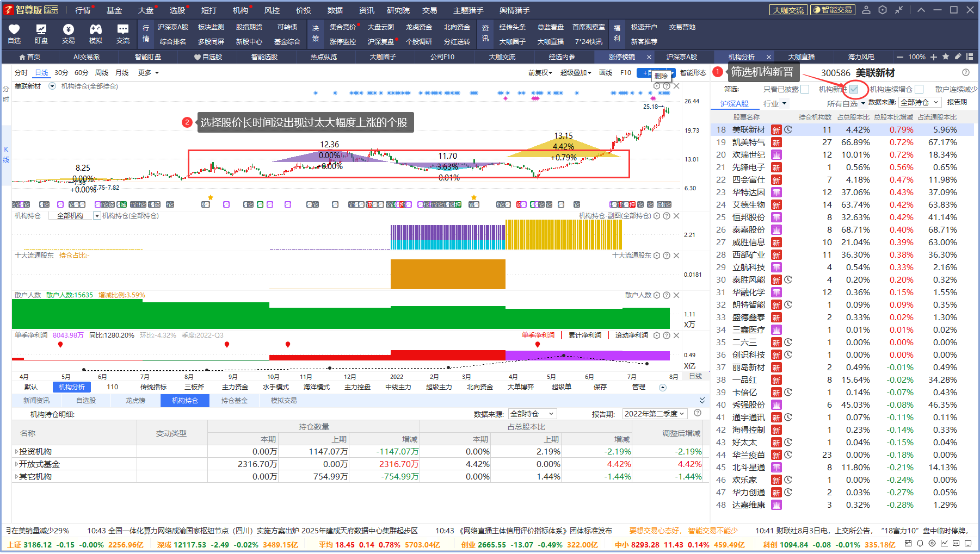Collapse the toolbar with the up chevron
Screen dimensions: 980x554
[921, 10]
